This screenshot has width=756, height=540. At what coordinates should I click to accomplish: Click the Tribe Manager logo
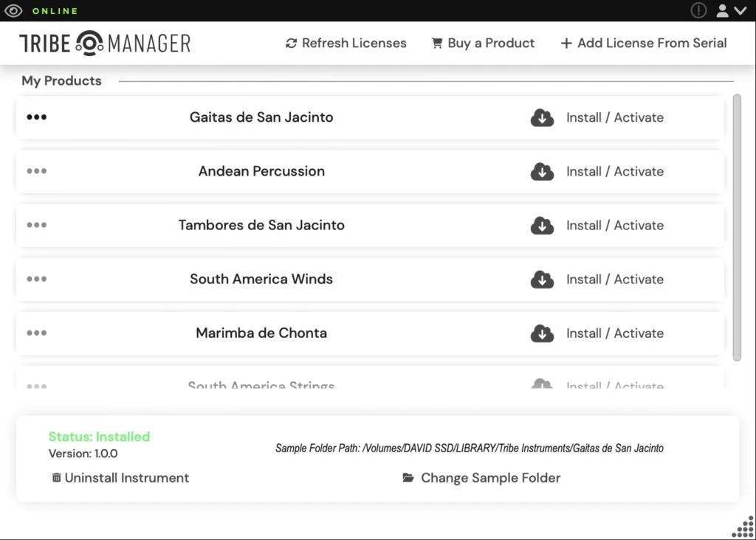pos(105,43)
